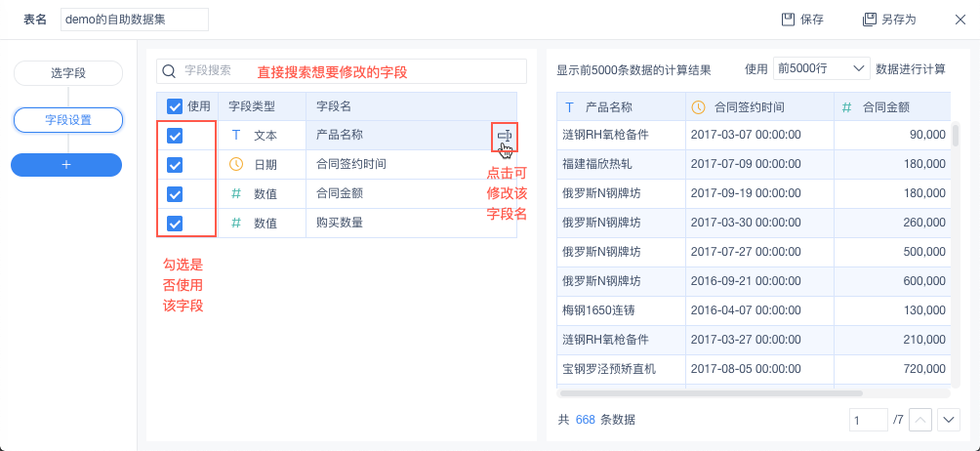Go to next page with down chevron
This screenshot has height=451, width=980.
coord(949,420)
